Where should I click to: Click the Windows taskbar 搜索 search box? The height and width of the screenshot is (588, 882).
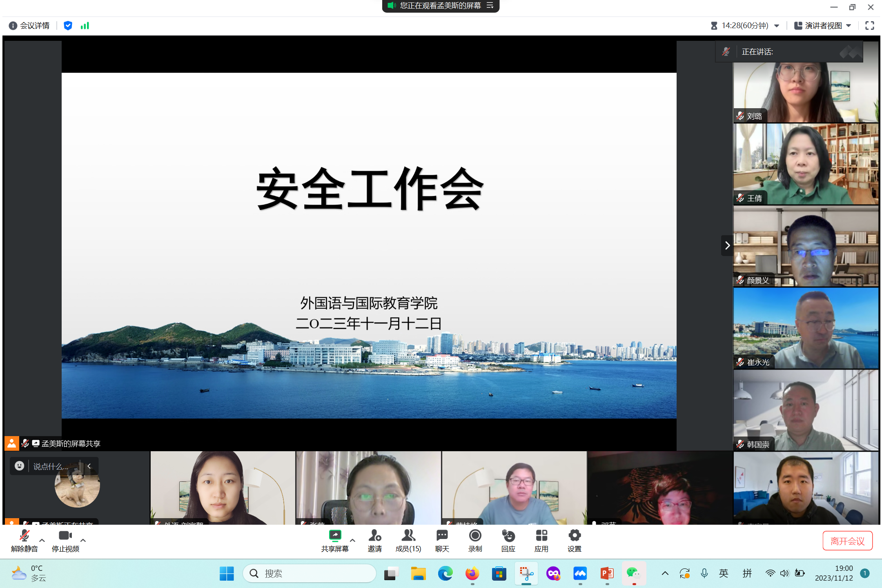click(309, 574)
